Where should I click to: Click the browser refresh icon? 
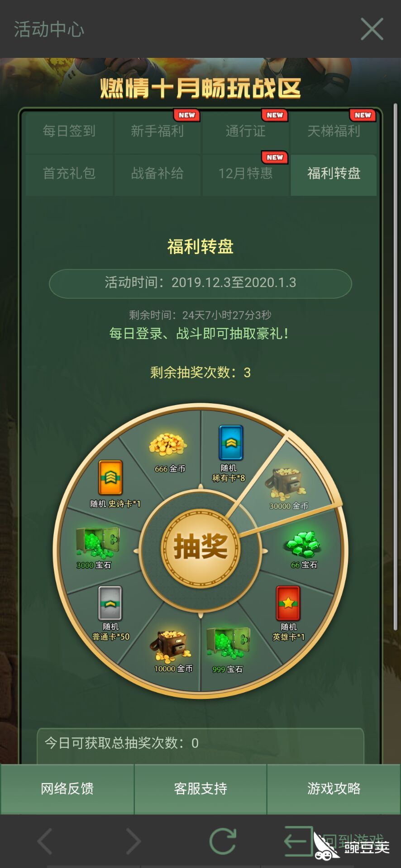[223, 841]
